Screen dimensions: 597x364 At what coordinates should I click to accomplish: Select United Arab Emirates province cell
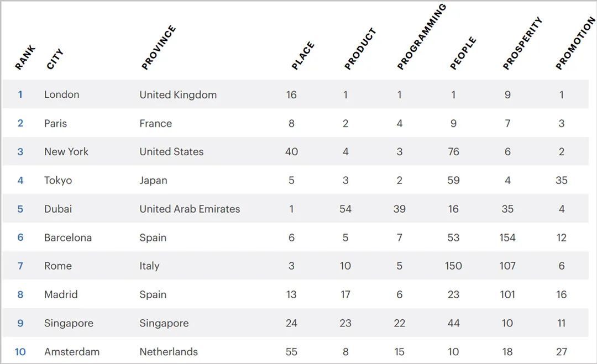(190, 209)
